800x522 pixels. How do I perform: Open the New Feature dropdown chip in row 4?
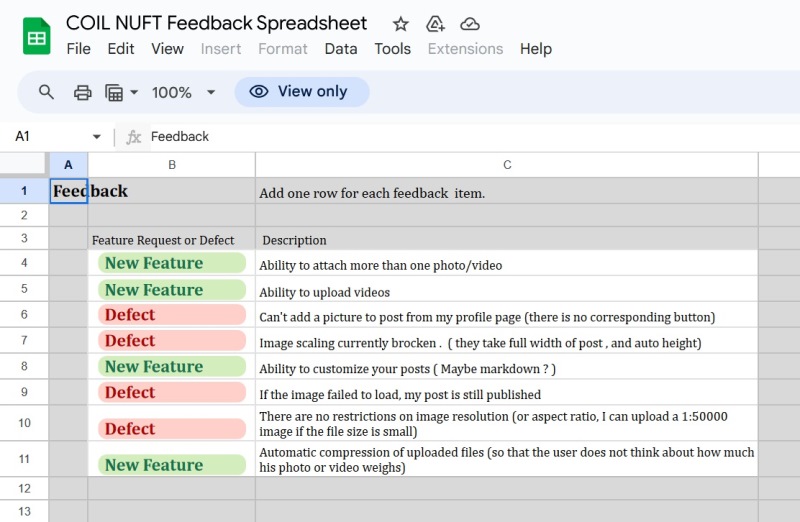[172, 263]
